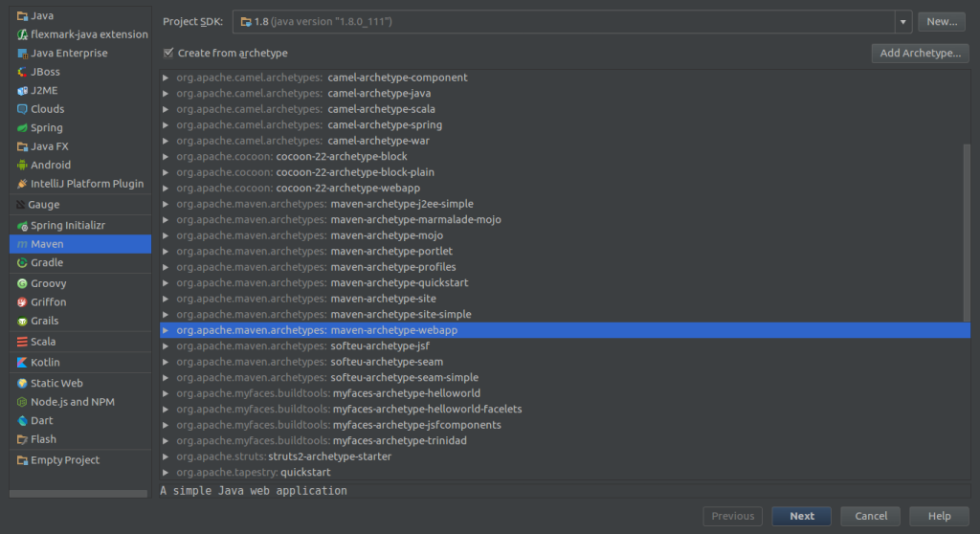Expand the maven-archetype-quickstart entry arrow
Screen dimensions: 980x534
click(x=167, y=282)
